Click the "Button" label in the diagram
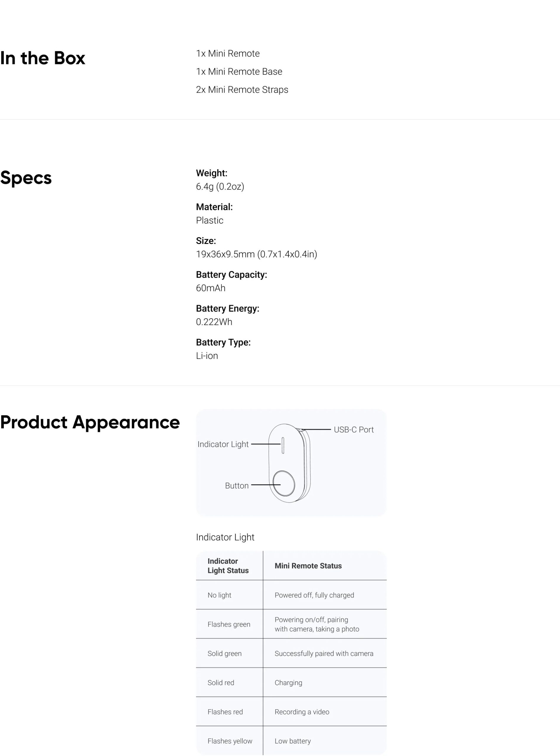This screenshot has width=560, height=756. (x=237, y=485)
